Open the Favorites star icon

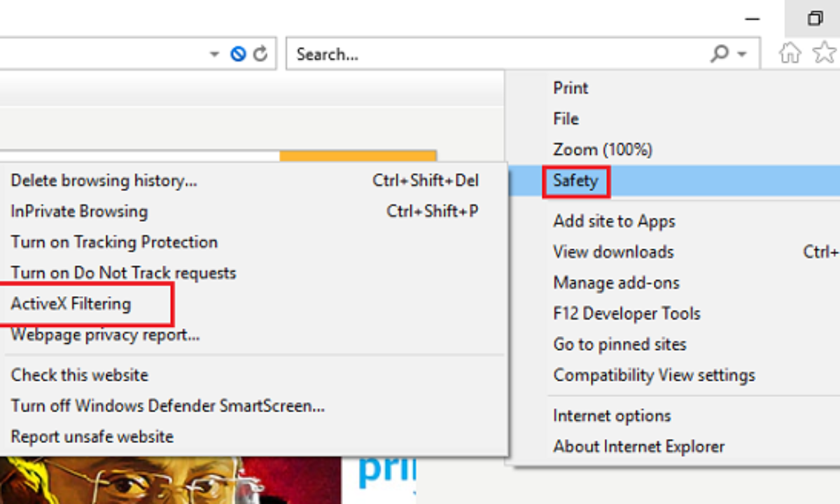click(825, 53)
